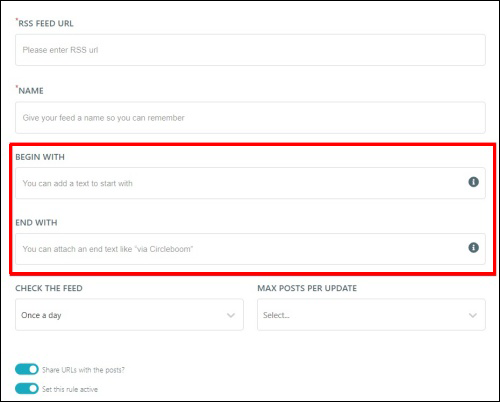Screen dimensions: 500x402
Task: Click the chevron arrow of Max Posts dropdown
Action: 473,315
